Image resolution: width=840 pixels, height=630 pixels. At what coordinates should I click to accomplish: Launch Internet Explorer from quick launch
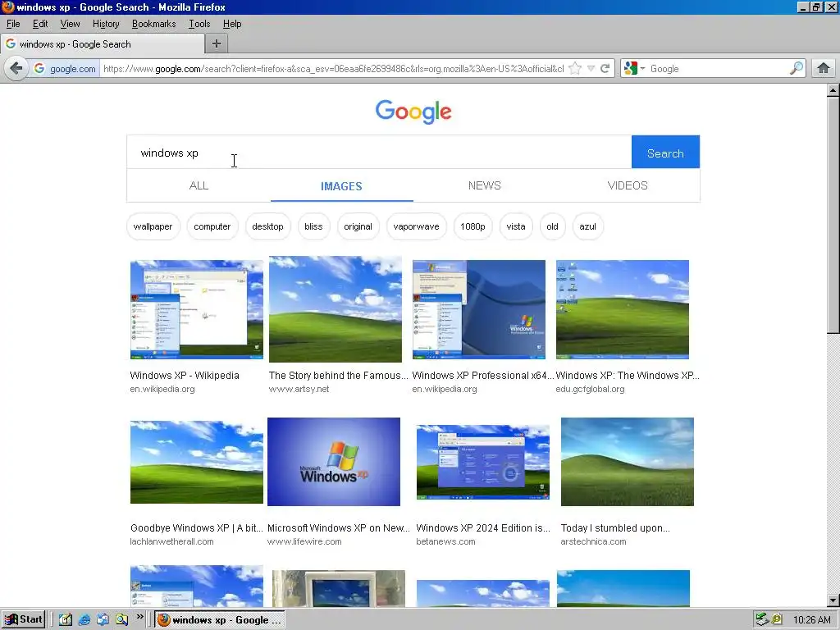tap(84, 620)
